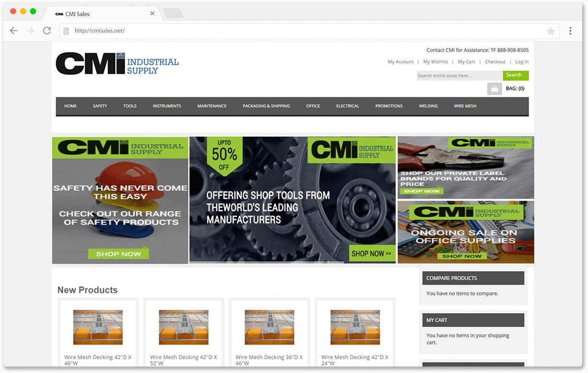The height and width of the screenshot is (373, 588).
Task: Open thumbnail of Wire Mesh Decking 42"D X 46"W
Action: point(98,327)
